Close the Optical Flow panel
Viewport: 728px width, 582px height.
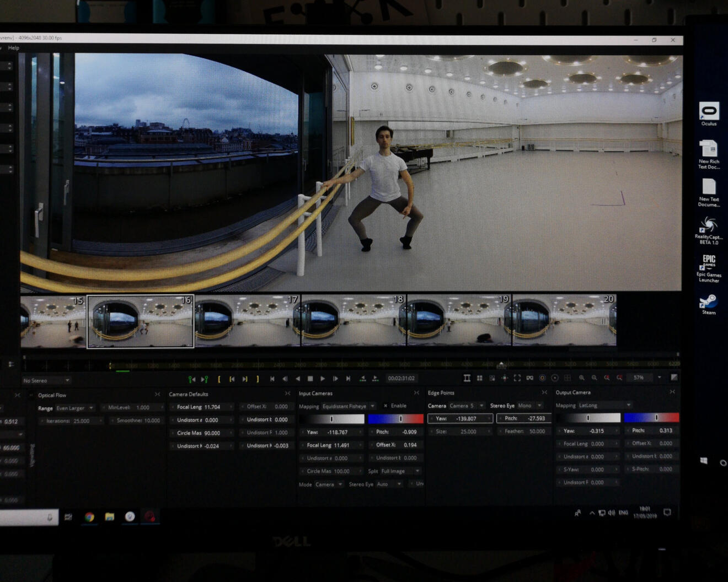coord(157,395)
